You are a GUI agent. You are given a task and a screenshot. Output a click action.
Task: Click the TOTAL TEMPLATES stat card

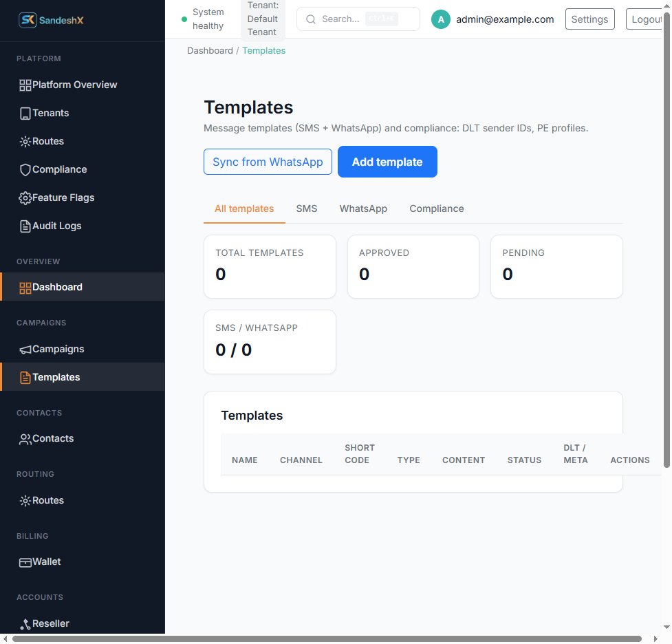point(270,267)
